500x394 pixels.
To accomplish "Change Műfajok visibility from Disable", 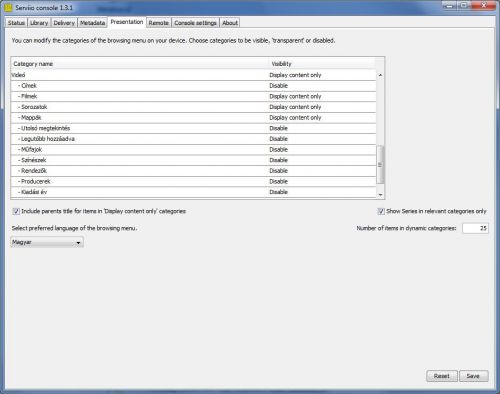I will 322,150.
